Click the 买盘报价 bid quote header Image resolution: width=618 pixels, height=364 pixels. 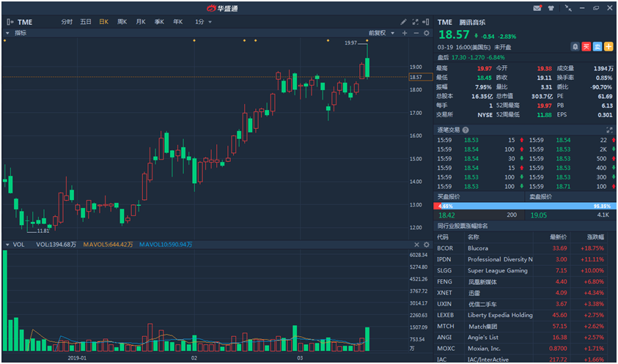click(449, 196)
